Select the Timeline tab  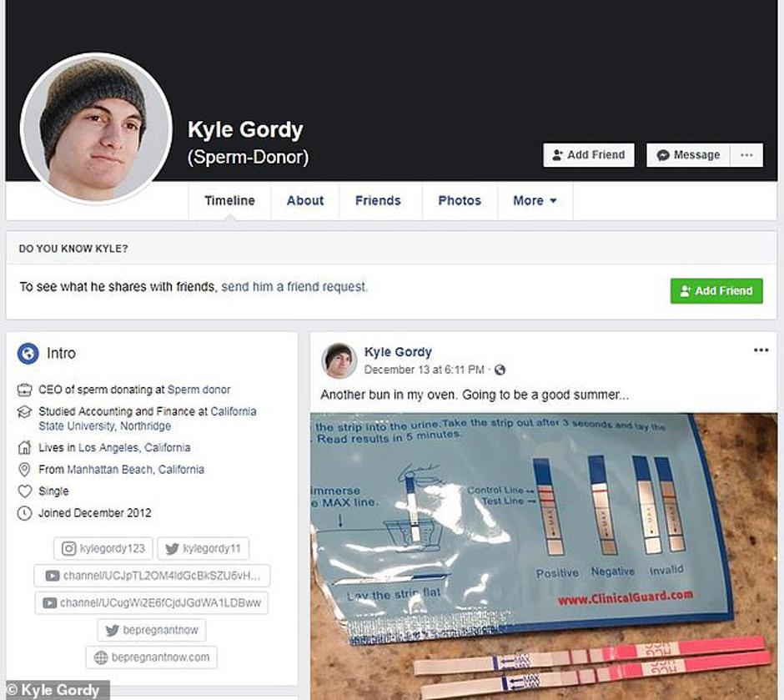coord(229,201)
